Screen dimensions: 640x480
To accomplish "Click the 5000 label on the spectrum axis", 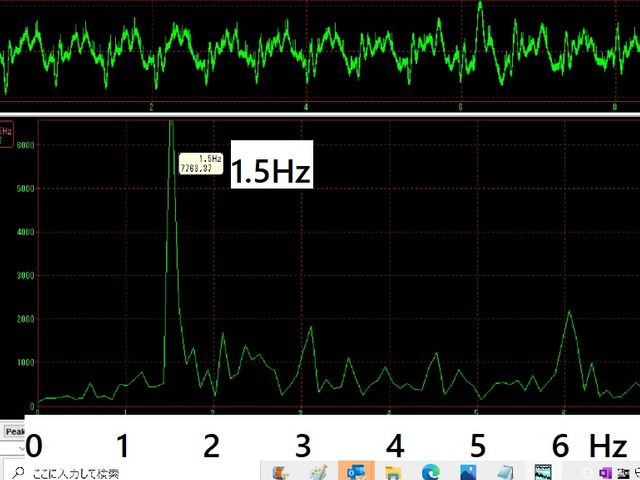I will pyautogui.click(x=25, y=189).
